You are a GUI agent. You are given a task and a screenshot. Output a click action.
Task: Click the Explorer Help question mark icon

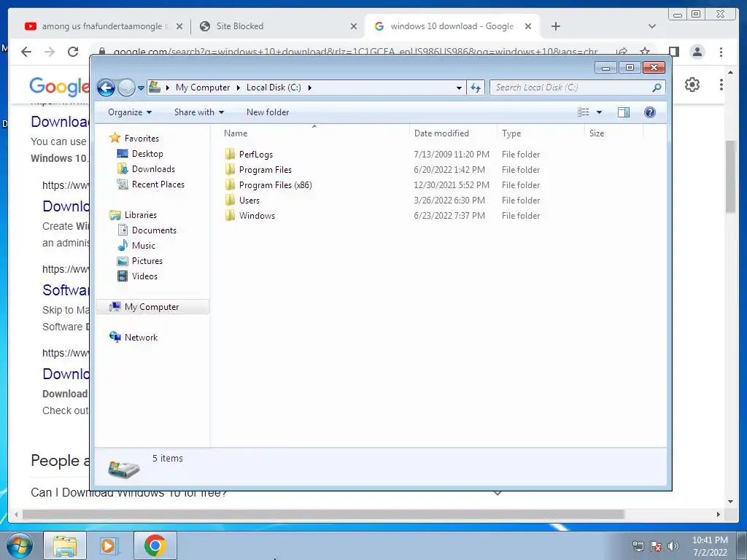[650, 112]
